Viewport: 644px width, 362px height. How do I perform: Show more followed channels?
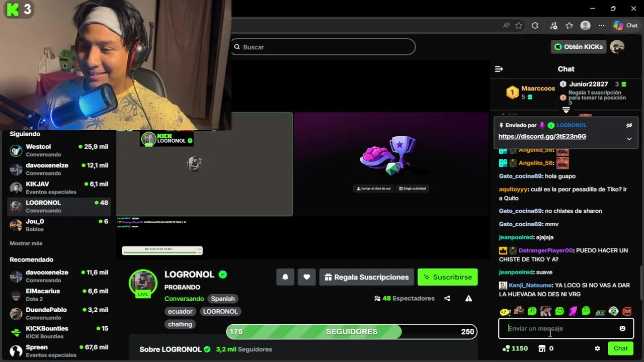pos(26,243)
